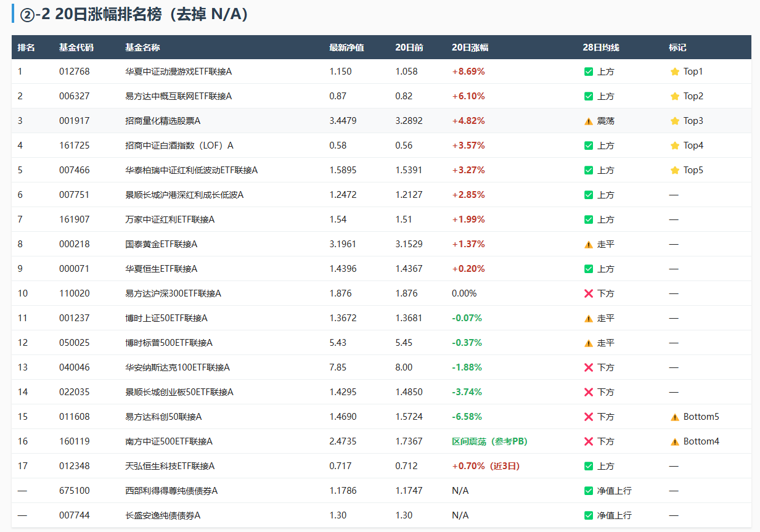
Task: Select fund name 景顺长城创业板50ETF联接A
Action: 179,392
